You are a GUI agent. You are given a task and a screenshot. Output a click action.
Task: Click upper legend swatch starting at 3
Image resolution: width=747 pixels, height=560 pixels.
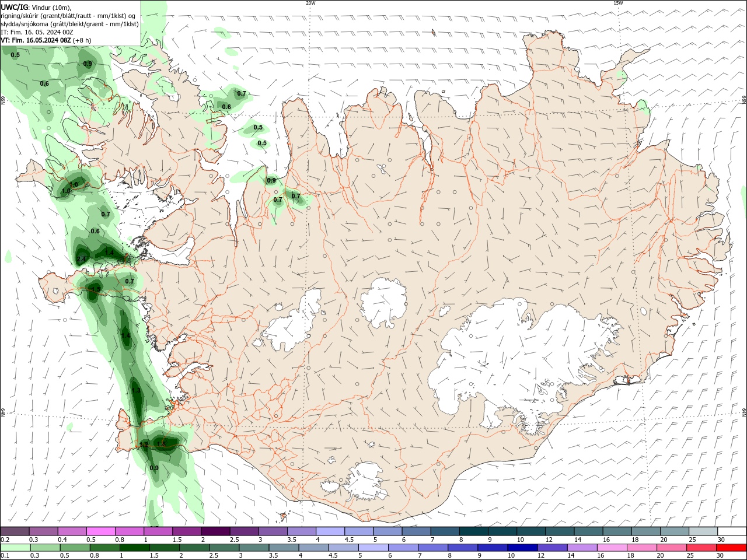(273, 531)
